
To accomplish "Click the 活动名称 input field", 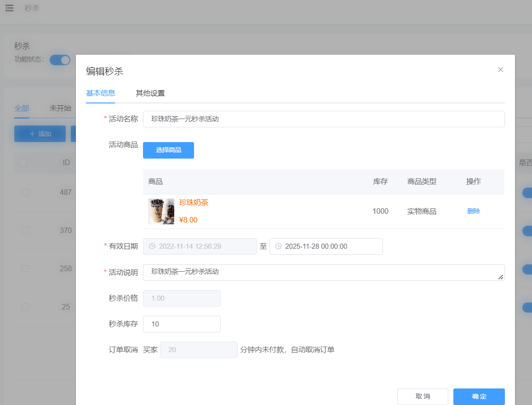I will click(324, 119).
